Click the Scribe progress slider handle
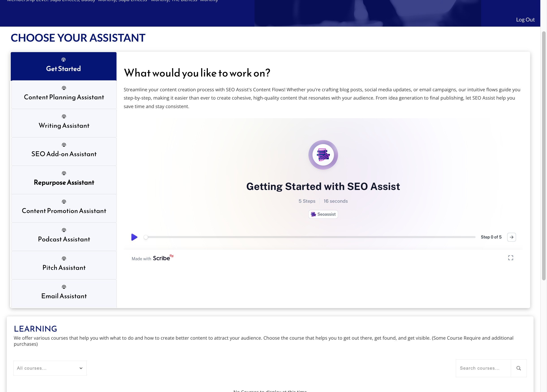This screenshot has width=547, height=392. click(x=146, y=237)
